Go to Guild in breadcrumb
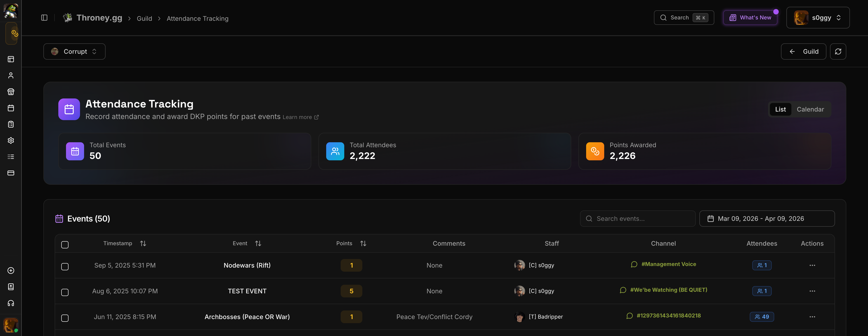Screen dimensions: 868x336 click(x=144, y=19)
